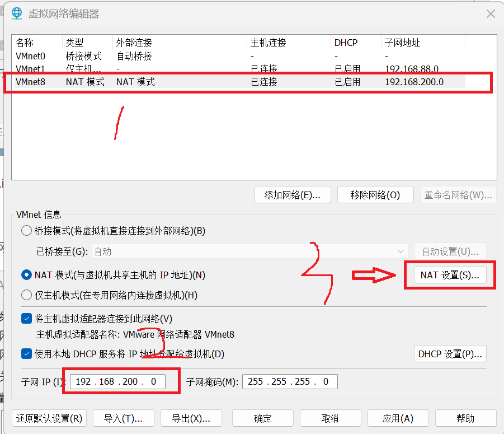The image size is (504, 434).
Task: Open the DHCP settings dialog
Action: point(450,353)
